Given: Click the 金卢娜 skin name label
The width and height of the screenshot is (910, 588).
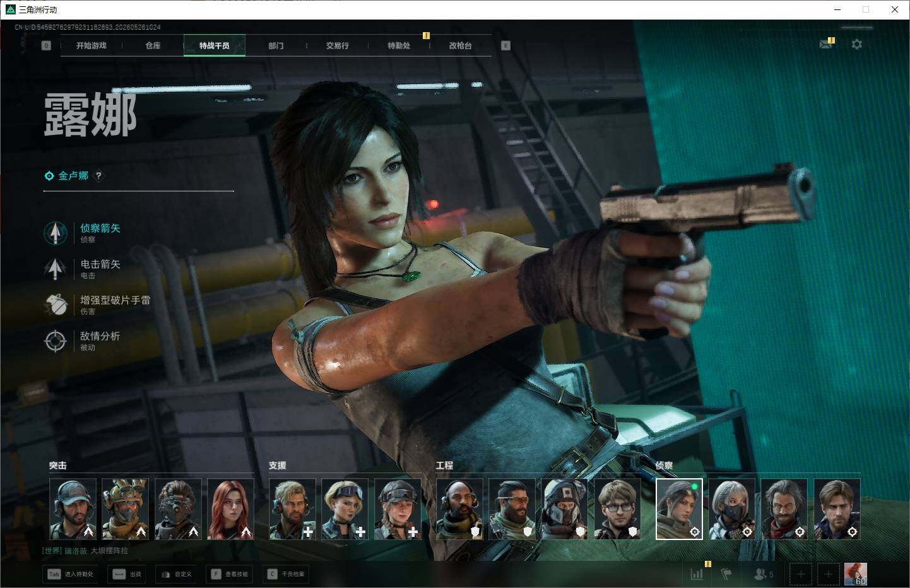Looking at the screenshot, I should tap(73, 176).
